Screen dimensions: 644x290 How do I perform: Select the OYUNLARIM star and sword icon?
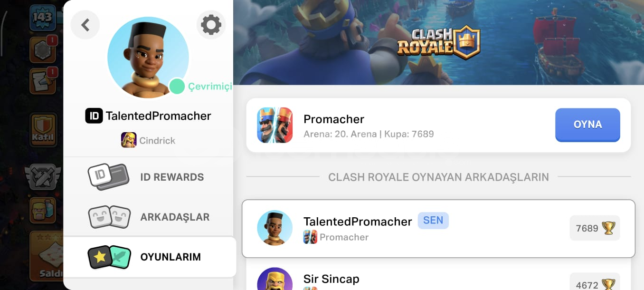click(109, 257)
